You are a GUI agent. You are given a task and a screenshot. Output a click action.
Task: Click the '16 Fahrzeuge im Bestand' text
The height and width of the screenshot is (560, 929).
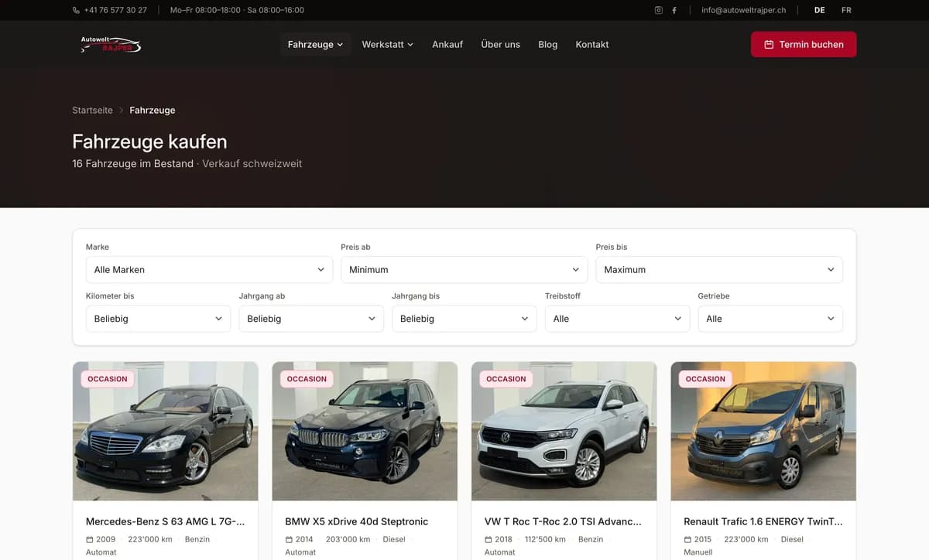[132, 164]
